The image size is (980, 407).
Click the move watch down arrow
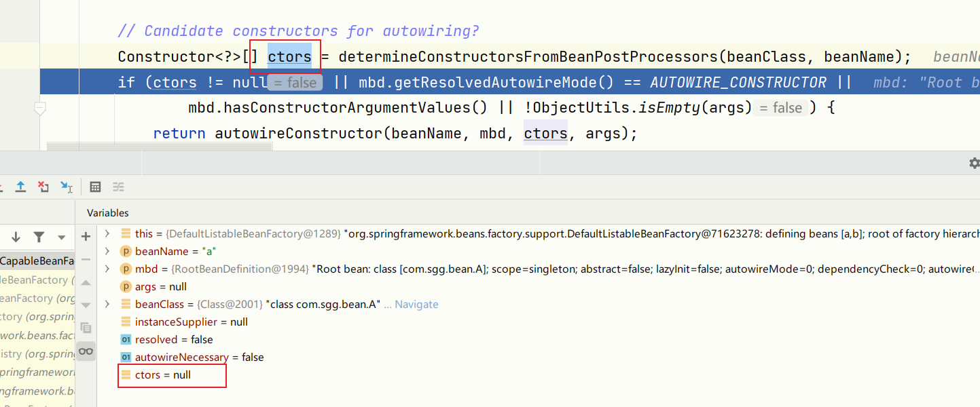click(x=86, y=305)
